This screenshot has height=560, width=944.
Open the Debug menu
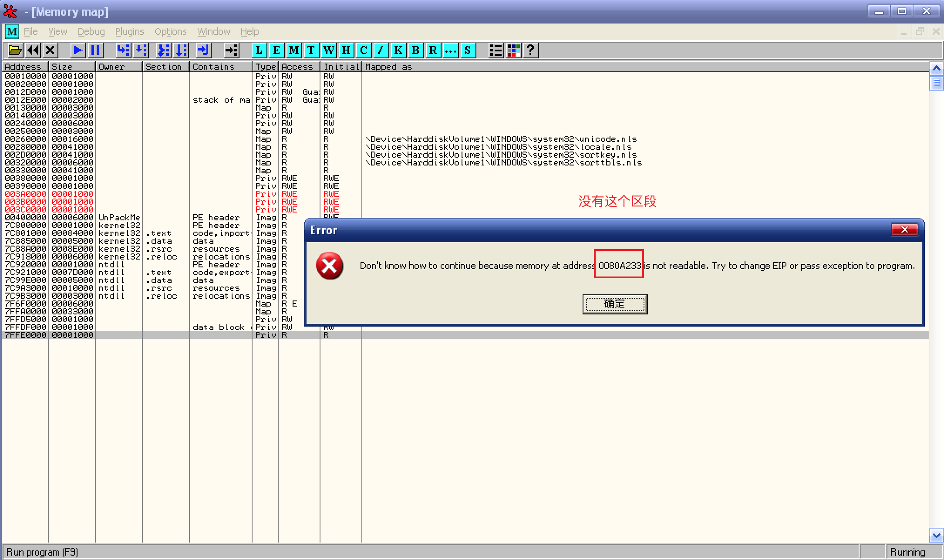click(x=91, y=31)
